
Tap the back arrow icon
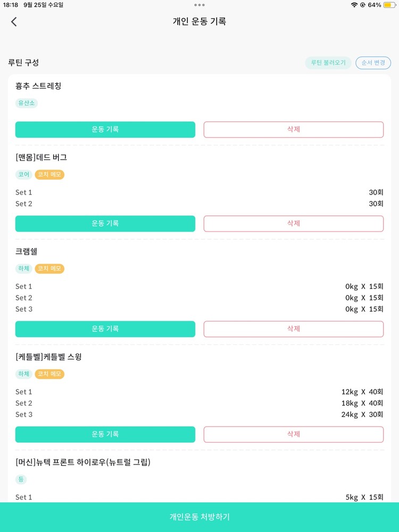(14, 22)
